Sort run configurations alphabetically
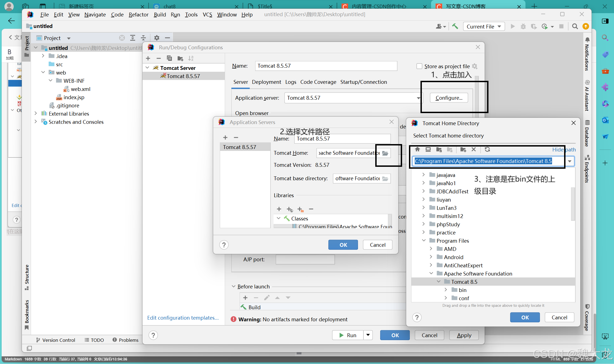The image size is (614, 364). pyautogui.click(x=191, y=58)
